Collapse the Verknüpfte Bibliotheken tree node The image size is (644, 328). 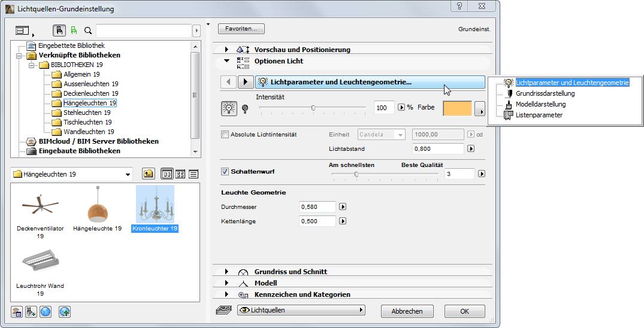[19, 56]
